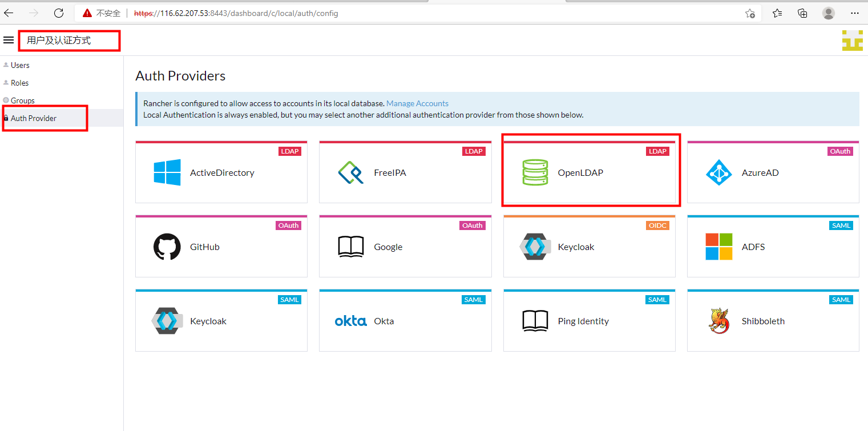Viewport: 868px width, 431px height.
Task: Click the Ping Identity book icon
Action: pyautogui.click(x=535, y=321)
